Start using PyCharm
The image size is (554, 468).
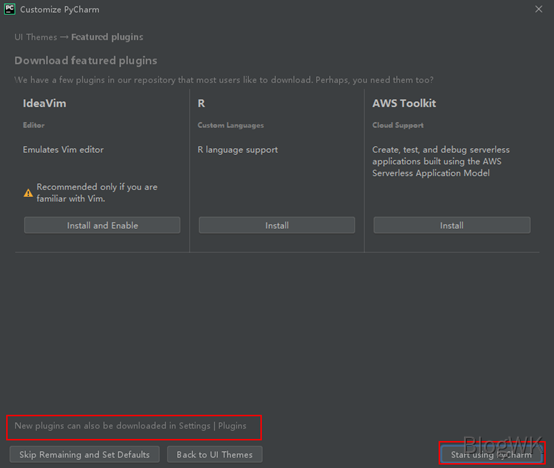tap(491, 455)
